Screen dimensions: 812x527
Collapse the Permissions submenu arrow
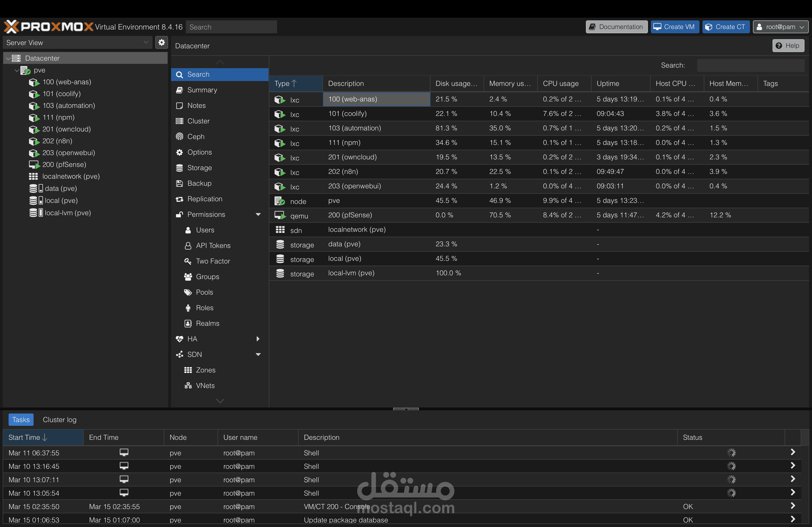click(x=258, y=214)
